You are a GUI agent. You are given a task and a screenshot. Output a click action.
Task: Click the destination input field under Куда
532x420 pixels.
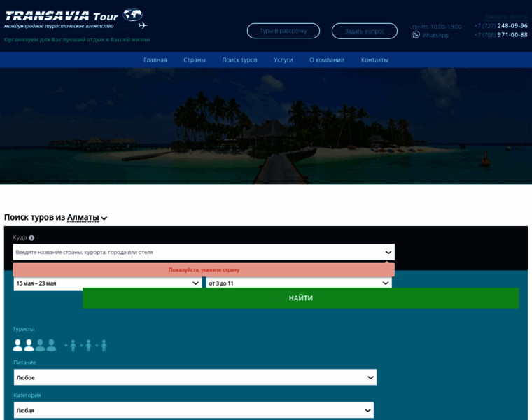pos(204,252)
